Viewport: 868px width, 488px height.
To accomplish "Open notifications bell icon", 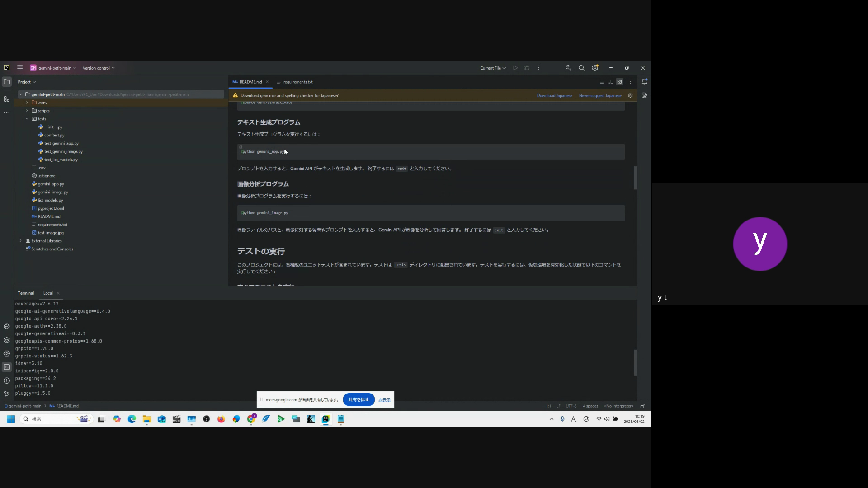I will pyautogui.click(x=644, y=82).
